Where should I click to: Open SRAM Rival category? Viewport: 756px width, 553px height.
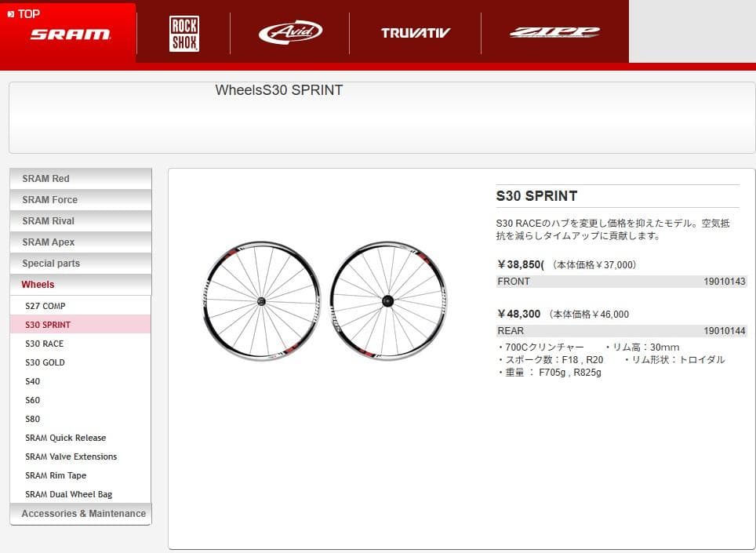(x=81, y=221)
